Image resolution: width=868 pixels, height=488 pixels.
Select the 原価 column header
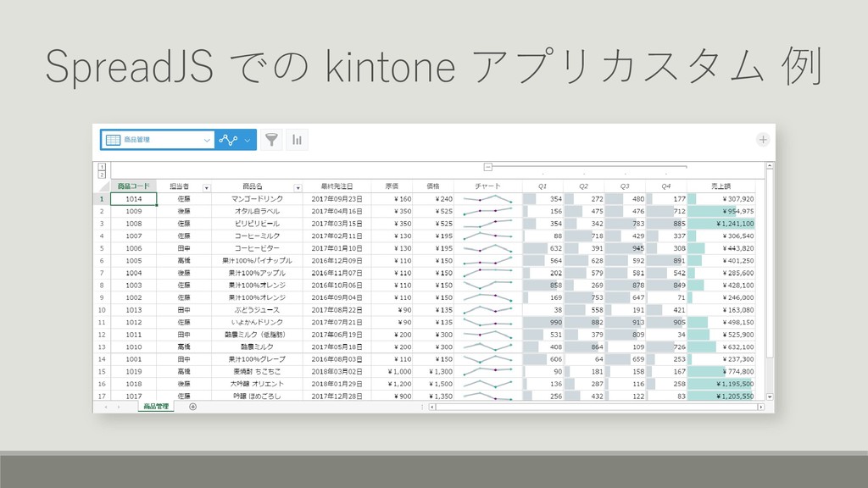pyautogui.click(x=392, y=186)
